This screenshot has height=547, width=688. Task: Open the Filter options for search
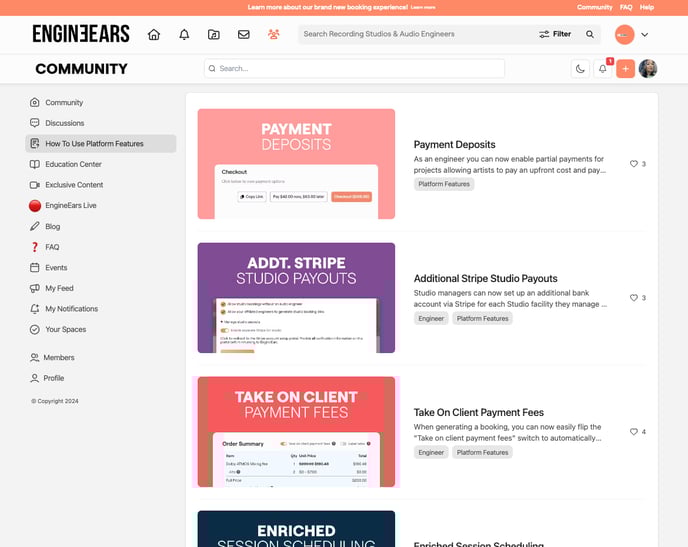coord(555,34)
